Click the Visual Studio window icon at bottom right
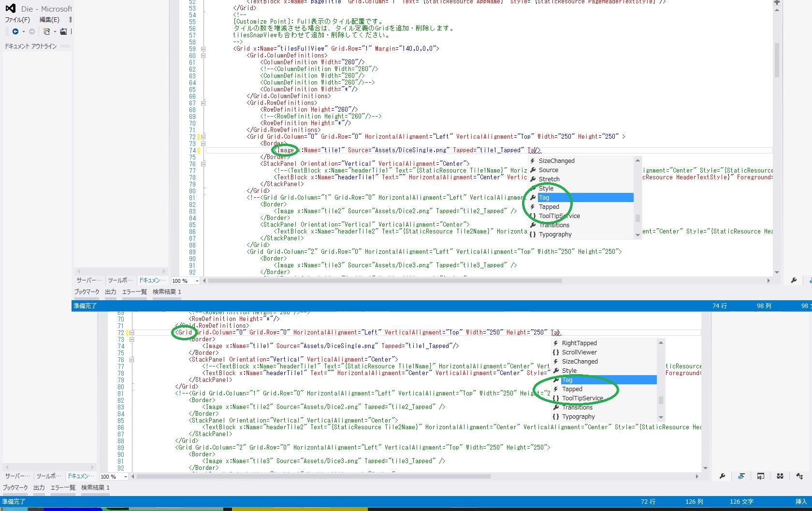The height and width of the screenshot is (511, 812). click(761, 476)
